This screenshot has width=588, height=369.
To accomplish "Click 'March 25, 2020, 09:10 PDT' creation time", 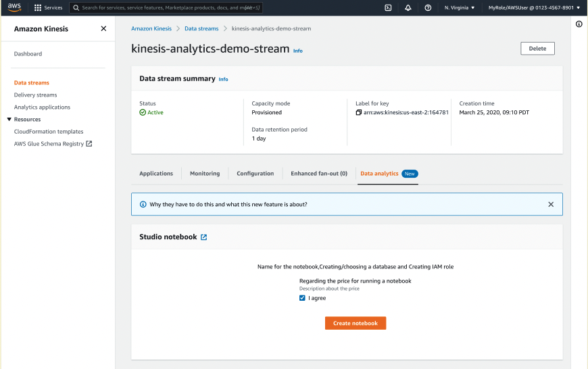I will [x=494, y=112].
